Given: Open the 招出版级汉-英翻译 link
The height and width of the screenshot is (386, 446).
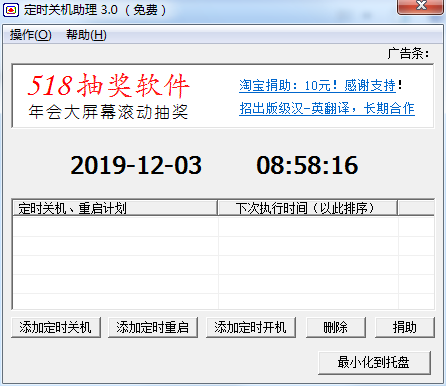Looking at the screenshot, I should (327, 108).
